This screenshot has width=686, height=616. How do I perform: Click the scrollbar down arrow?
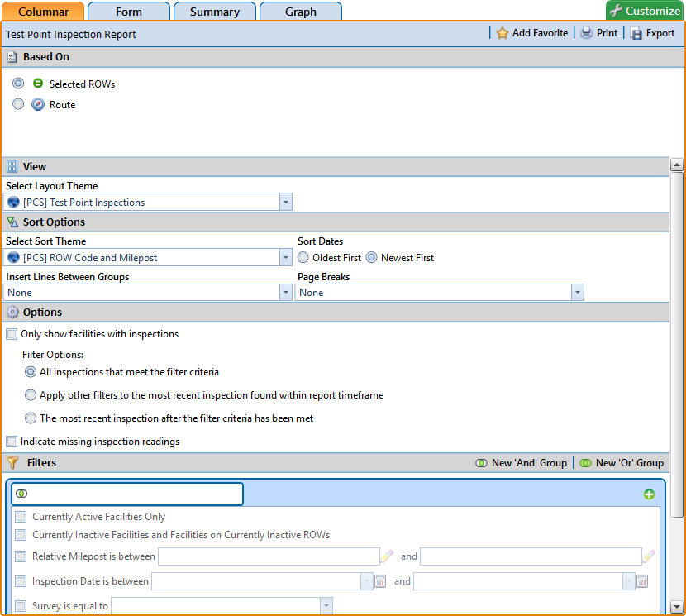click(x=677, y=607)
